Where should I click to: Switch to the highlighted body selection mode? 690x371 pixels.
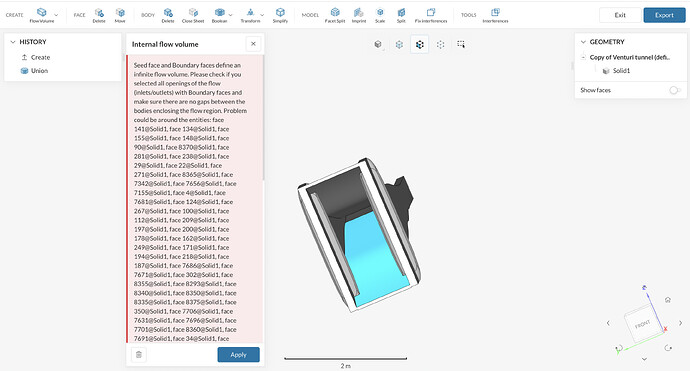tap(420, 44)
